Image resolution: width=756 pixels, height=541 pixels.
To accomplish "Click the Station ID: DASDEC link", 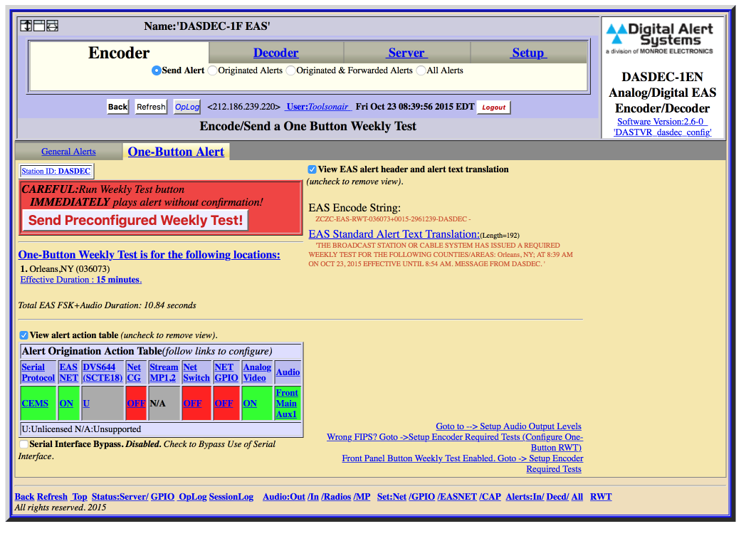I will pyautogui.click(x=56, y=171).
